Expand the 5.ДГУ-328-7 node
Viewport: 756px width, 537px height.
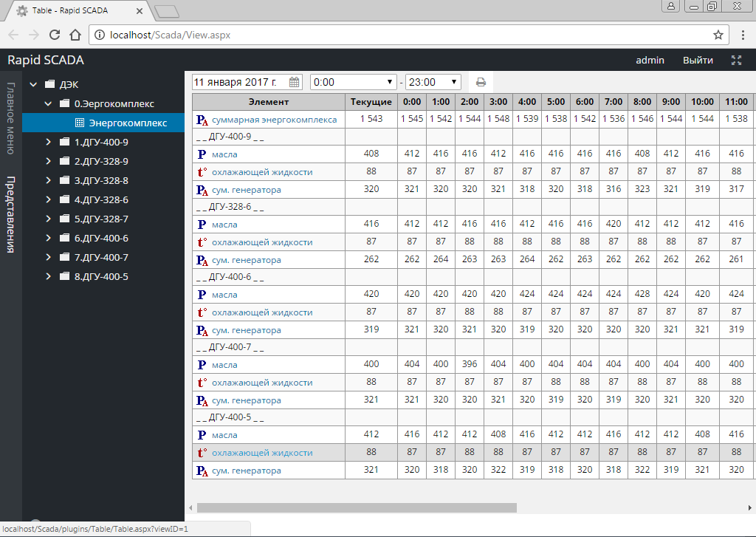48,219
